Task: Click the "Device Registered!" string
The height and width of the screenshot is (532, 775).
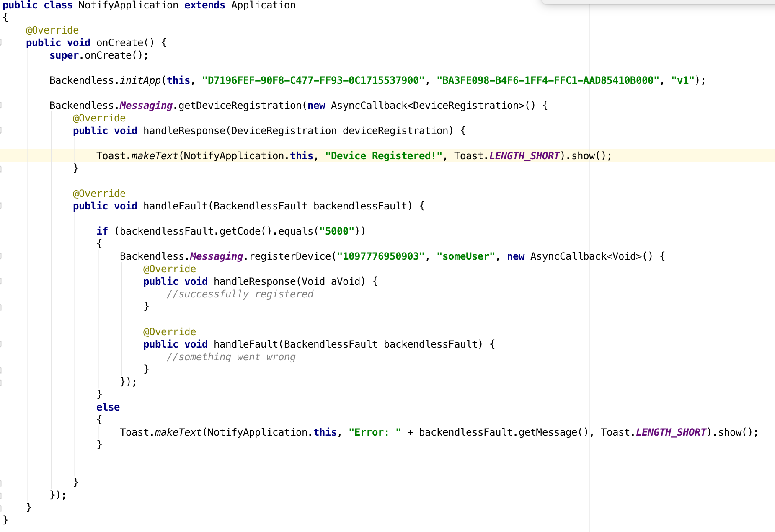Action: tap(384, 156)
